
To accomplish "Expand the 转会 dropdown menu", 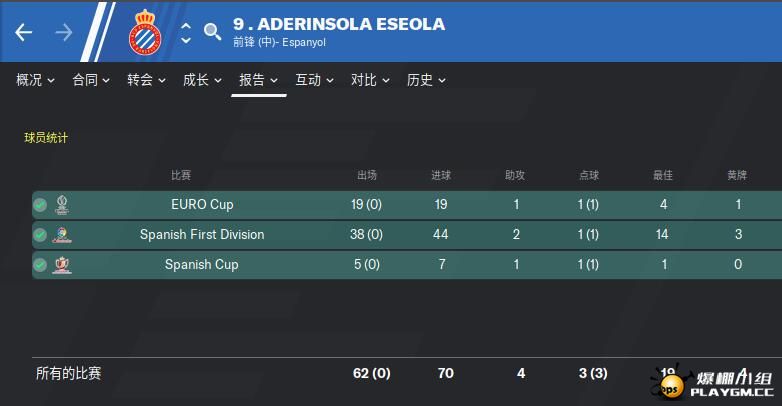I will (146, 80).
